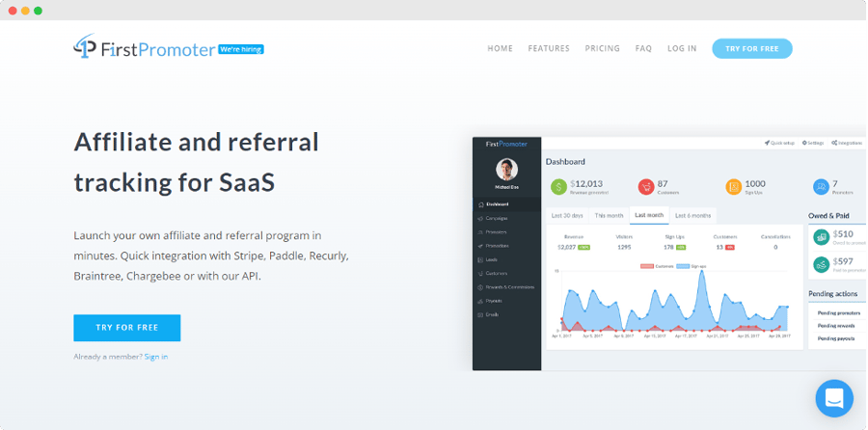Click the macOS green fullscreen window dot
Screen dimensions: 868x430
click(x=38, y=11)
